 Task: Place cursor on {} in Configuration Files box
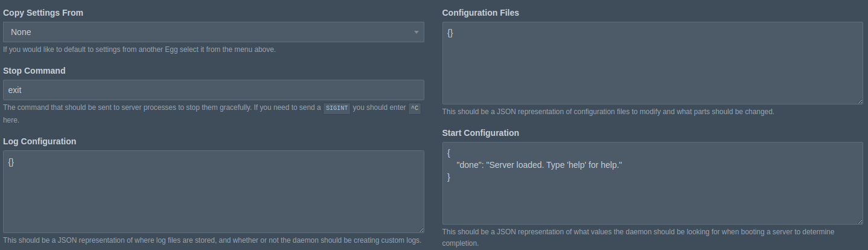tap(450, 33)
